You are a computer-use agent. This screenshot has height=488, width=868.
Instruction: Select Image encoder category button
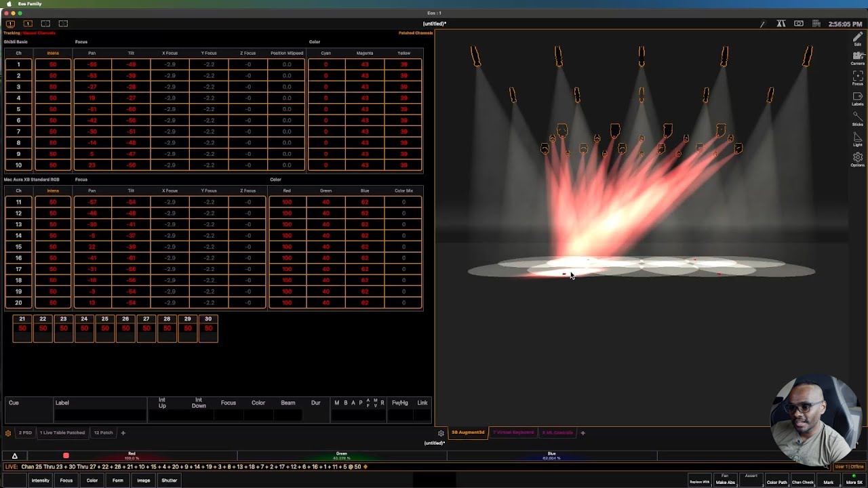(x=143, y=481)
